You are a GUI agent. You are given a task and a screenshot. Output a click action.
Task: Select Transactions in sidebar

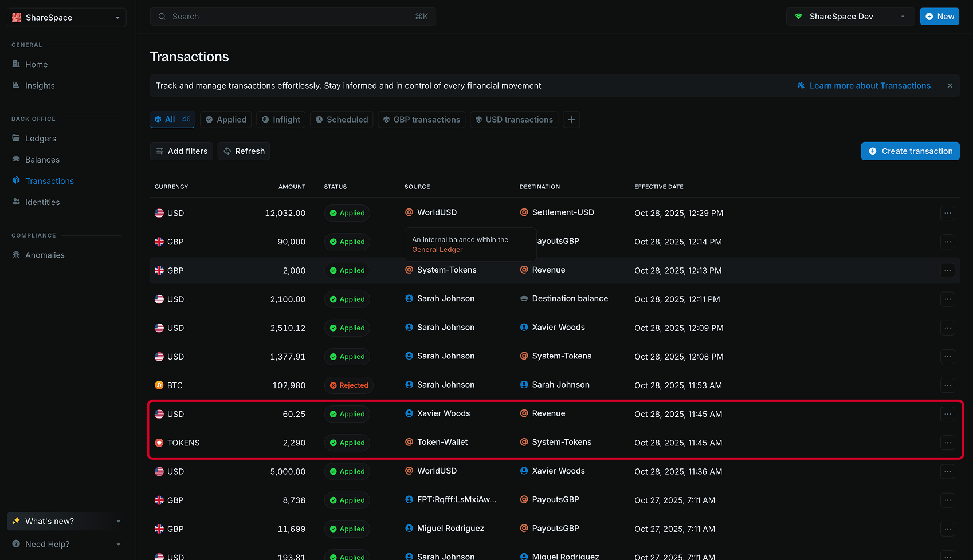click(49, 181)
